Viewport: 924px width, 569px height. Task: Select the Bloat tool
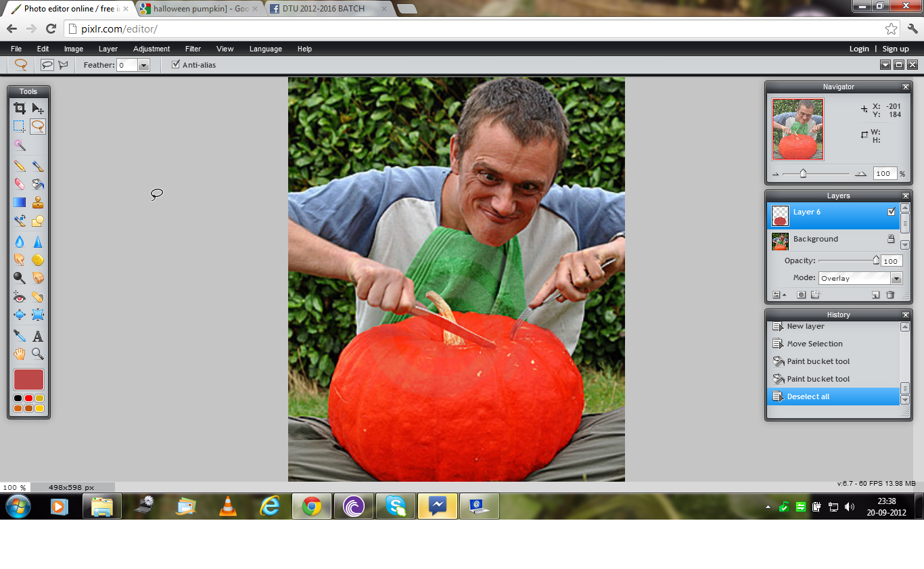20,315
